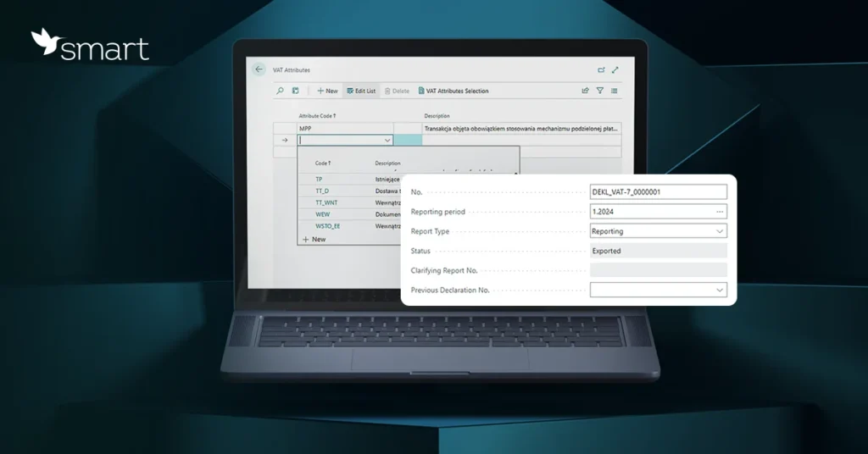Click New at bottom of lookup list
The image size is (868, 454).
click(x=314, y=239)
